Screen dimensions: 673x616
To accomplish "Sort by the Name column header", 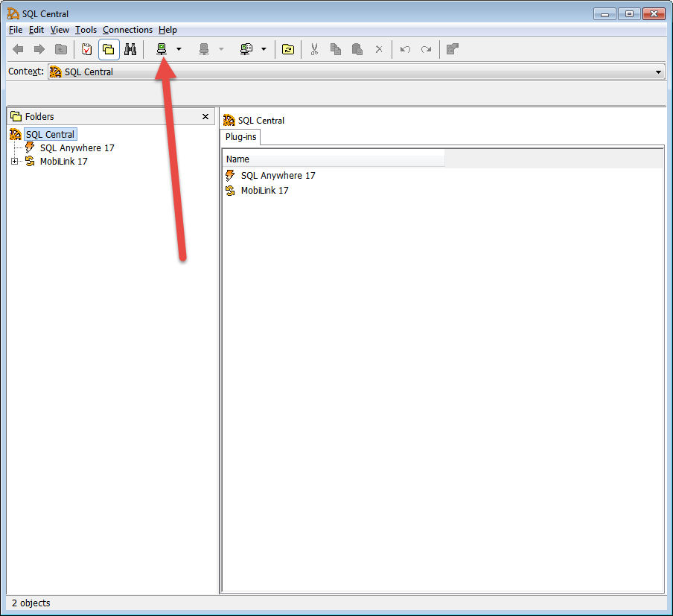I will 334,159.
